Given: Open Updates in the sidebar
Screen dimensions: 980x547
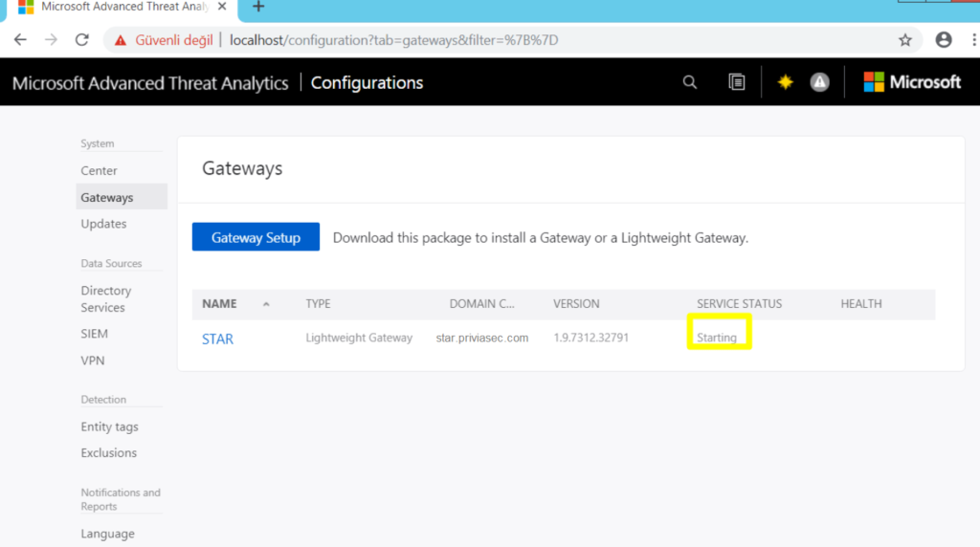Looking at the screenshot, I should pyautogui.click(x=103, y=224).
